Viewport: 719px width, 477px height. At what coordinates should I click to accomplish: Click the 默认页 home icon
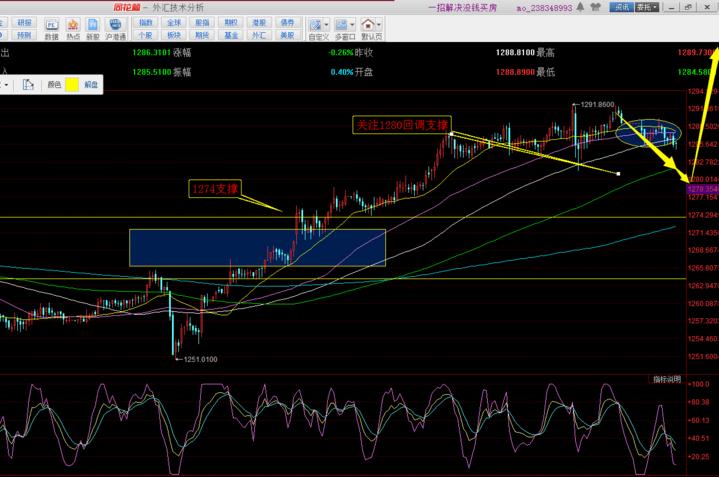pos(369,28)
